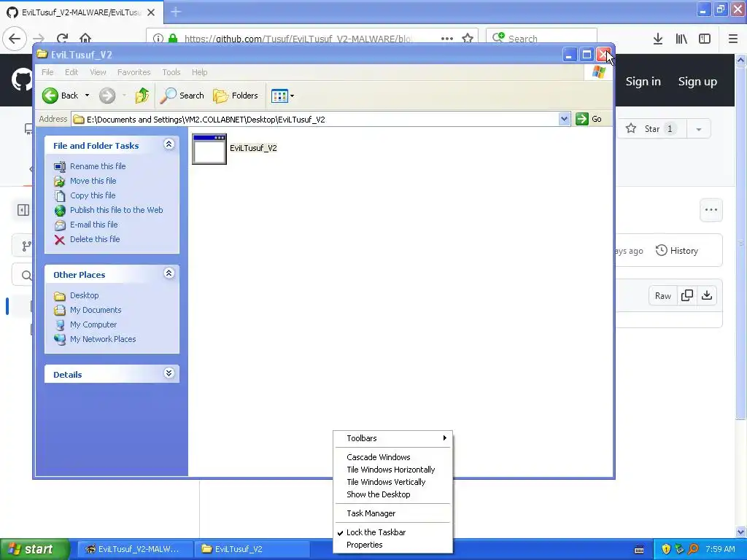The height and width of the screenshot is (560, 747).
Task: Expand the Details panel
Action: 169,373
